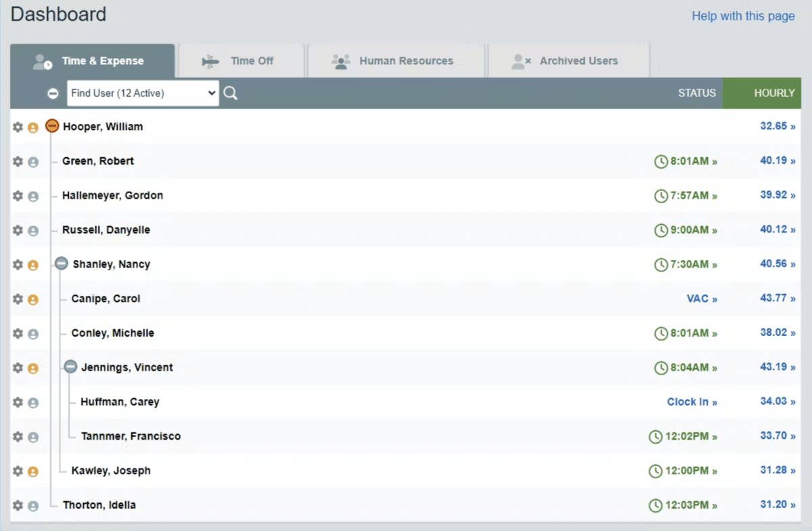812x531 pixels.
Task: Open hourly total 31.20 for Thorton
Action: 777,505
